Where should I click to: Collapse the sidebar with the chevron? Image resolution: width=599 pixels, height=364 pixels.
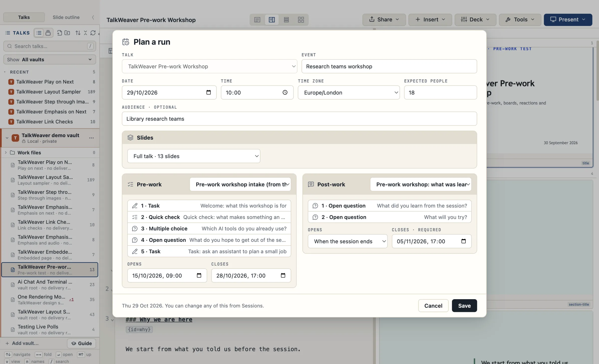pyautogui.click(x=93, y=17)
